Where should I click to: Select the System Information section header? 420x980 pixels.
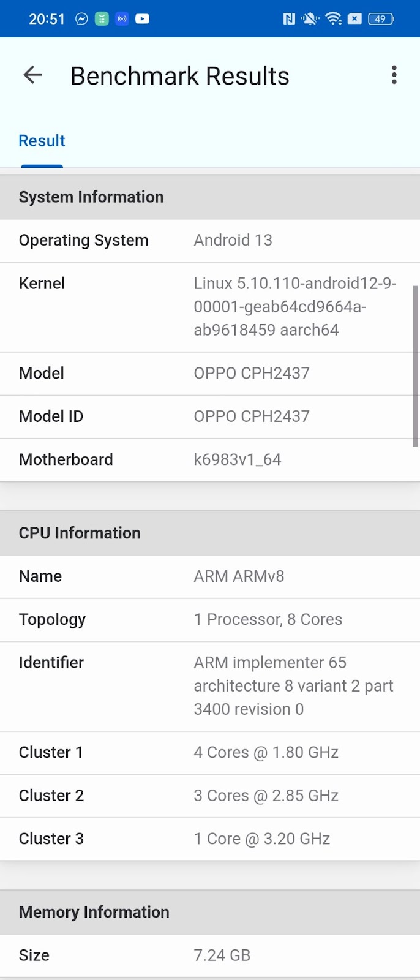[210, 197]
